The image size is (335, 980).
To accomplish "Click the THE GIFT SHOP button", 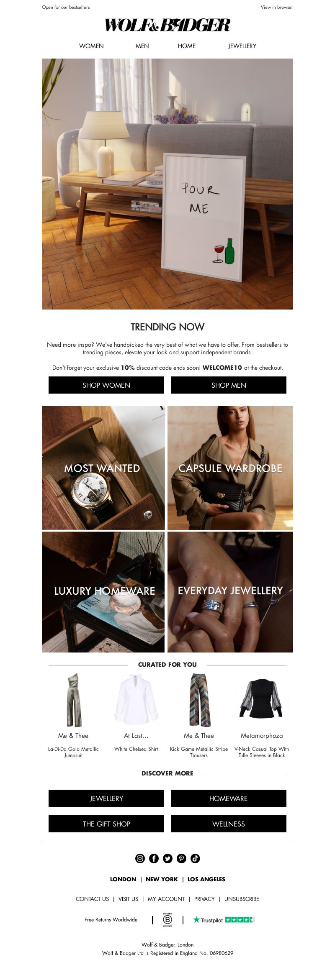I will 106,824.
